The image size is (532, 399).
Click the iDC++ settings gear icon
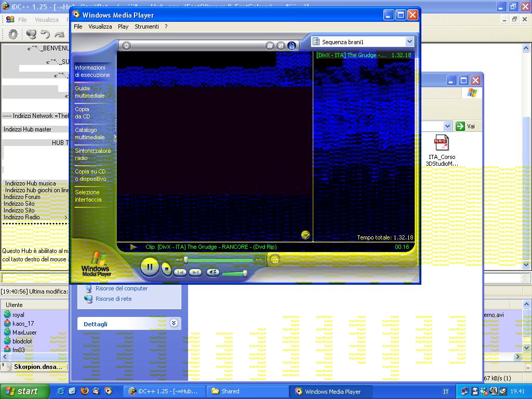13,34
